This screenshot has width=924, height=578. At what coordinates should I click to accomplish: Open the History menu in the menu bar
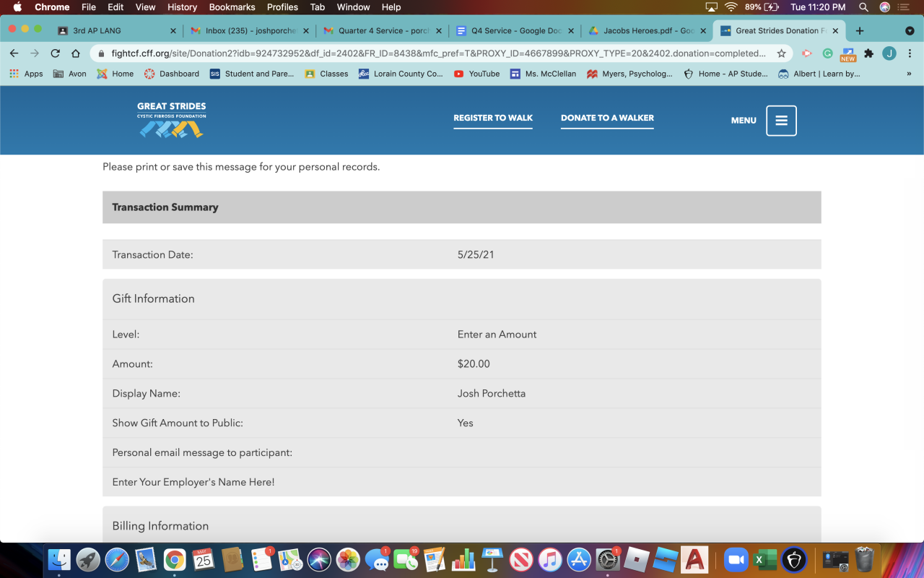(182, 7)
